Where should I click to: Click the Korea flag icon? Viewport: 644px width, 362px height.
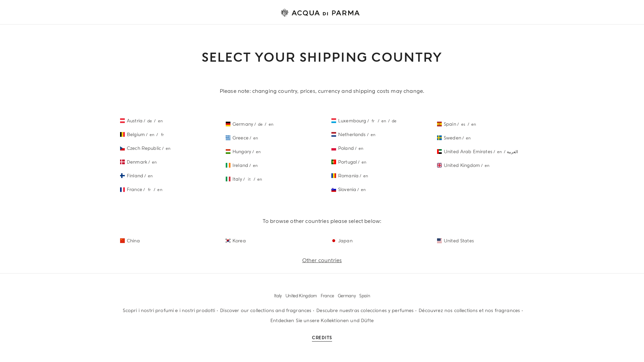point(228,241)
